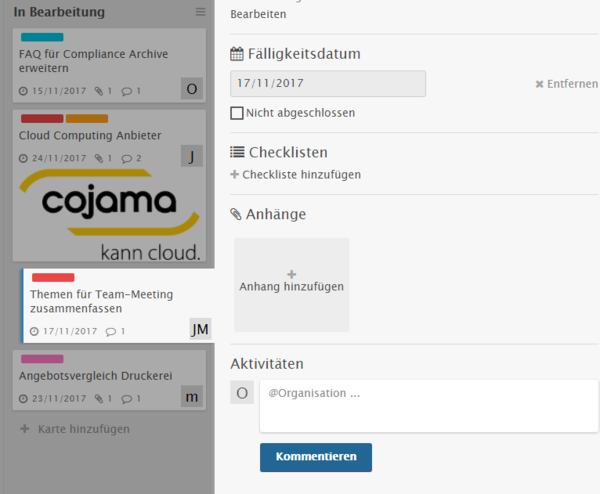Screen dimensions: 600x494
Task: Click comment bubble on Angebotsvergleich card
Action: 127,399
